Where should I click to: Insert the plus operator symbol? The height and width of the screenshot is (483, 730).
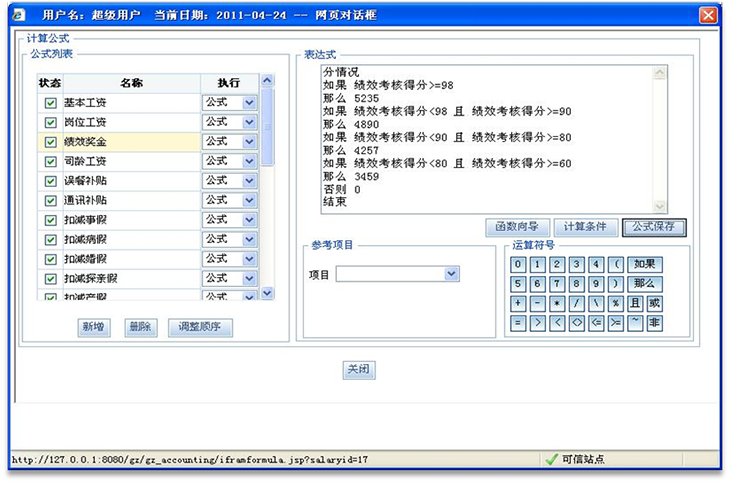(x=518, y=304)
